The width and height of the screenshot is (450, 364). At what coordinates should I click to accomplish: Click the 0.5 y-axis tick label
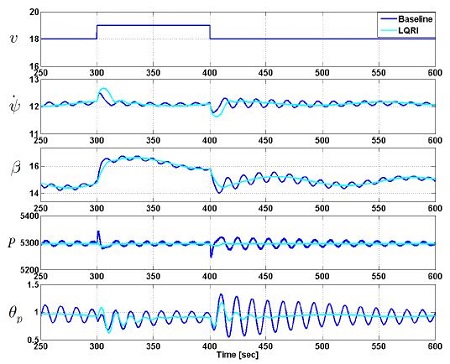coord(33,339)
